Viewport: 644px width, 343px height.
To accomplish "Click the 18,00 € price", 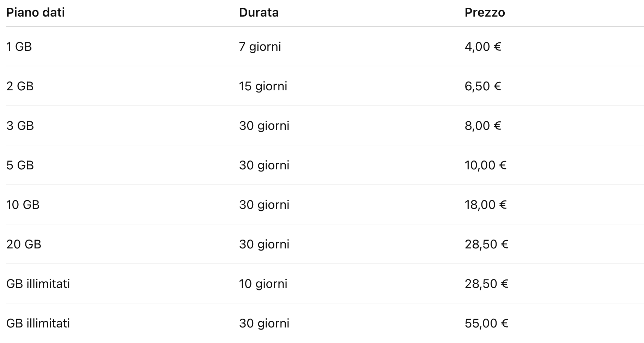I will point(486,205).
